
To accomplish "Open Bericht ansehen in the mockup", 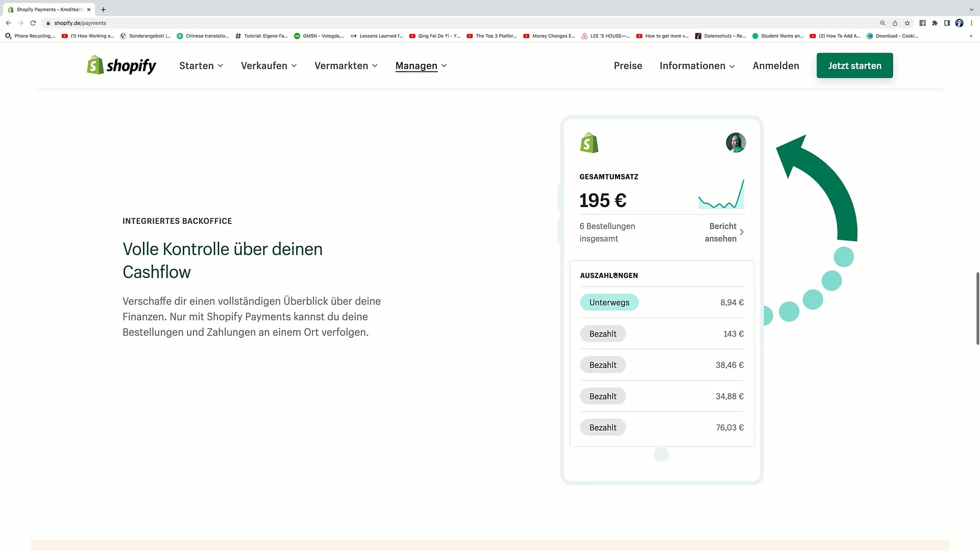I will coord(724,232).
